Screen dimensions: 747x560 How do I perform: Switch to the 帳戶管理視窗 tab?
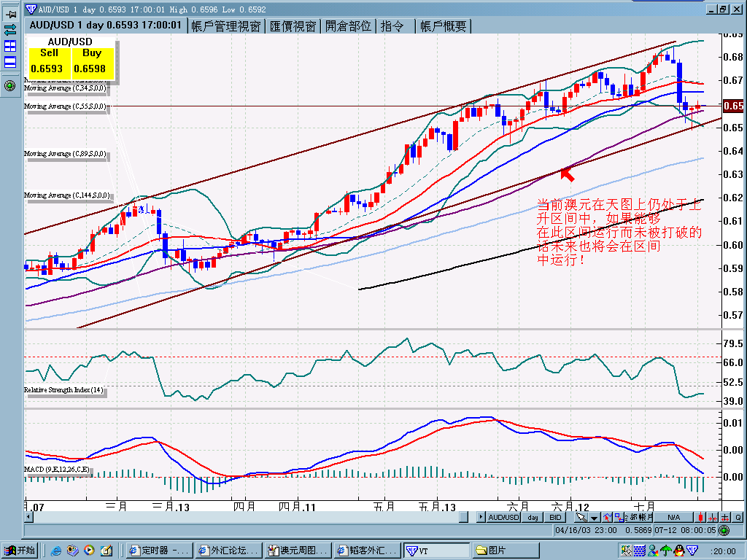pos(226,26)
